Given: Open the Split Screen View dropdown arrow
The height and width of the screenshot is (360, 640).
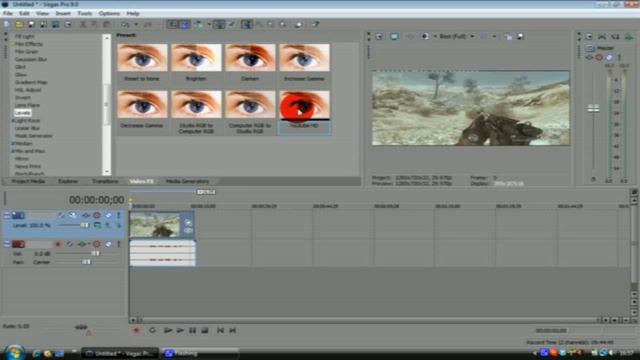Looking at the screenshot, I should point(434,36).
